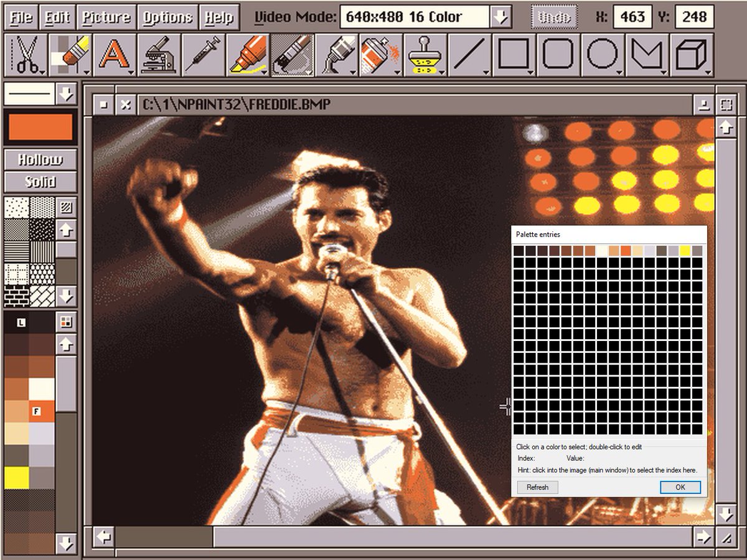Click the image scroll down arrow
747x560 pixels.
point(725,515)
